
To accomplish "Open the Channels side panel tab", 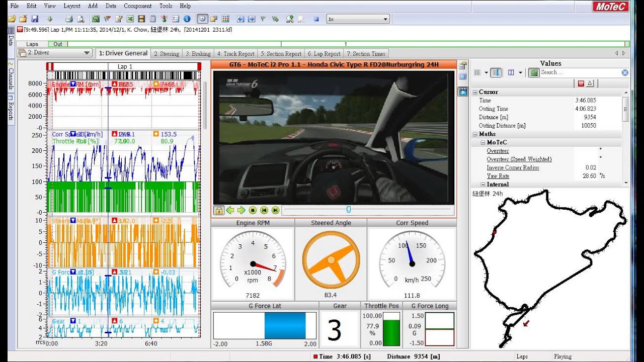I will (x=11, y=76).
